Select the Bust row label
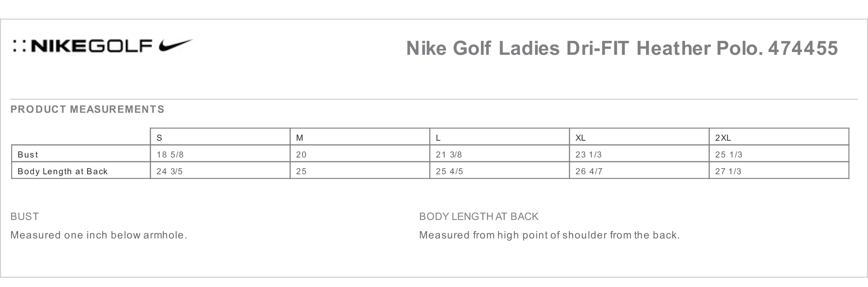The width and height of the screenshot is (868, 287). [x=28, y=155]
